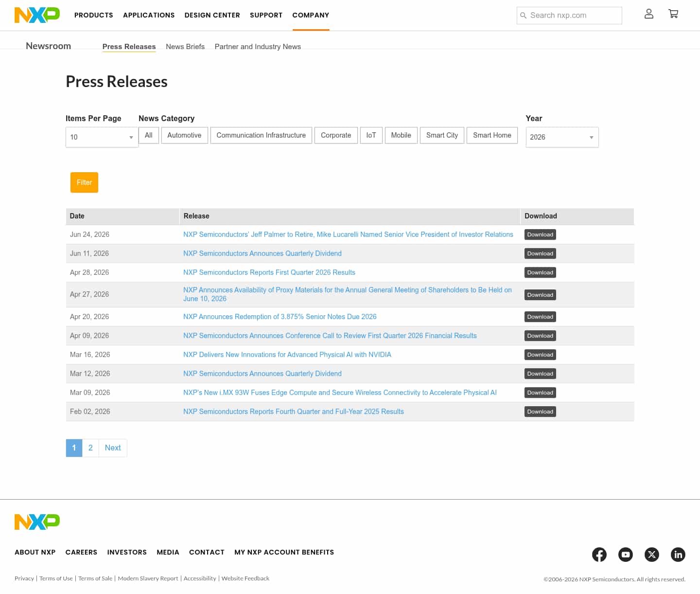Toggle Communication Infrastructure category filter
This screenshot has height=594, width=700.
[x=261, y=135]
